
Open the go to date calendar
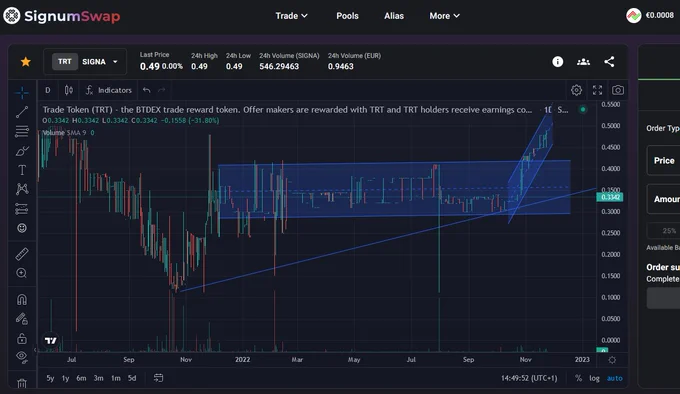click(x=159, y=378)
